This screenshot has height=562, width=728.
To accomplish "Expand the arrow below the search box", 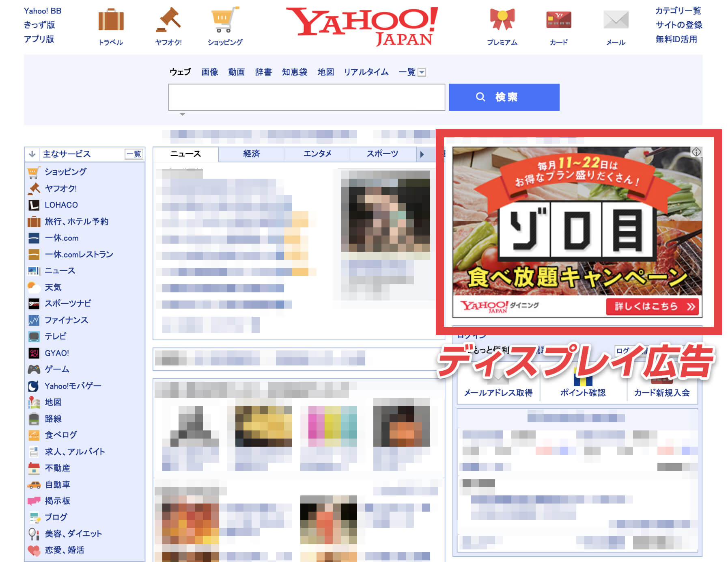I will (x=183, y=115).
